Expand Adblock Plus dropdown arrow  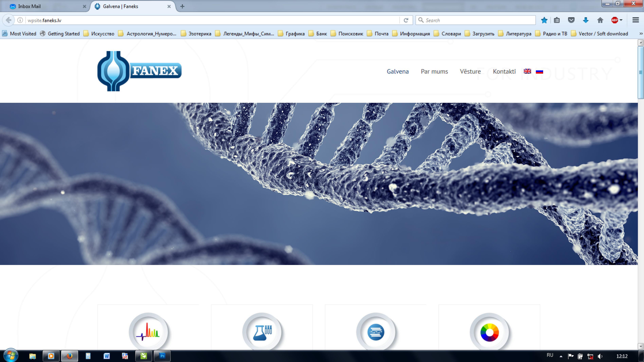tap(621, 20)
